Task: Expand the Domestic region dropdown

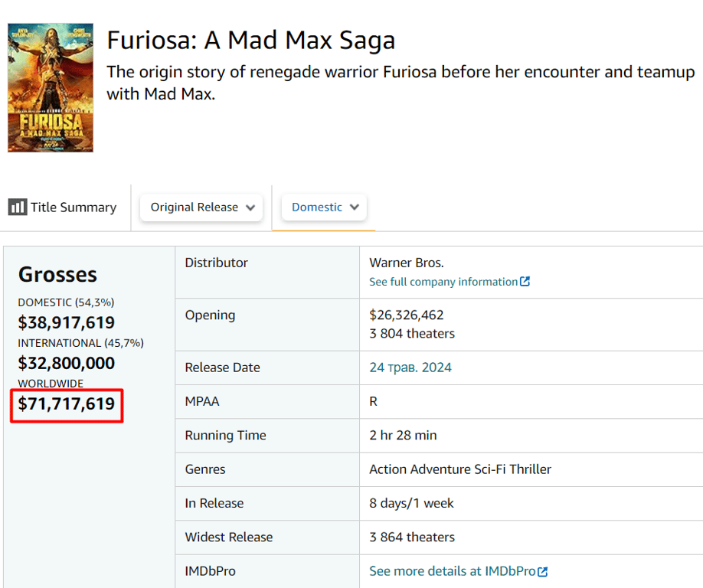Action: tap(324, 207)
